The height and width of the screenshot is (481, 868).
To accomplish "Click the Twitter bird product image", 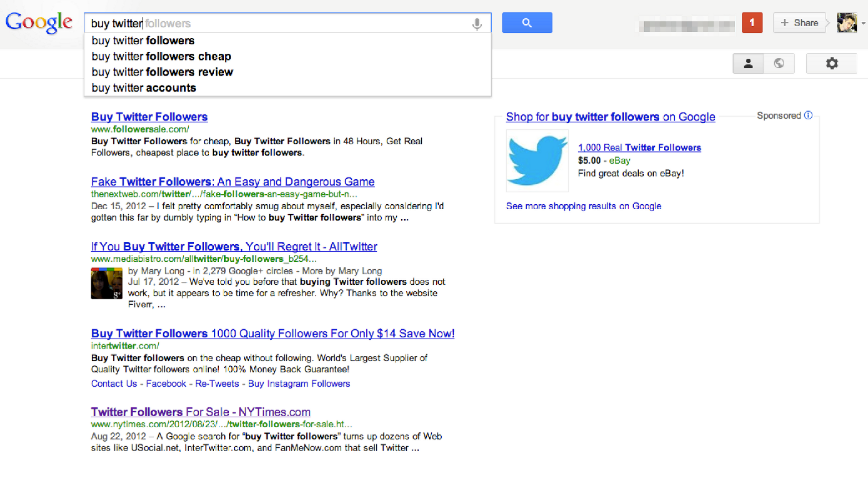I will coord(537,161).
